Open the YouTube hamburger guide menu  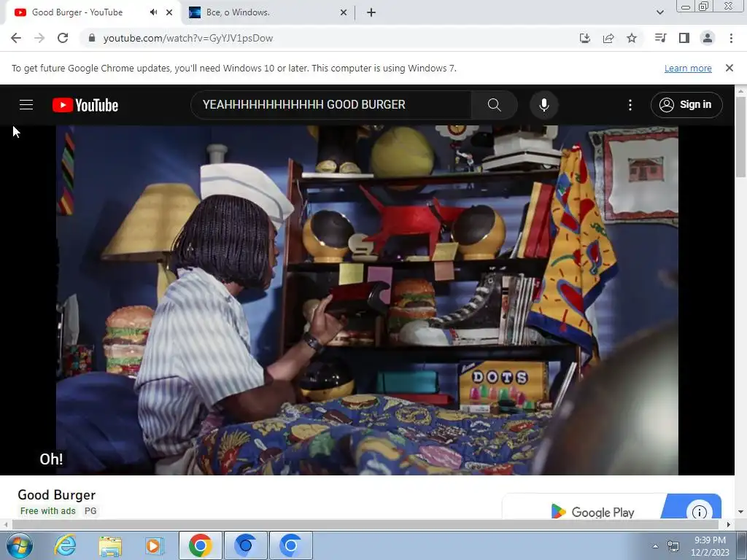(x=26, y=105)
